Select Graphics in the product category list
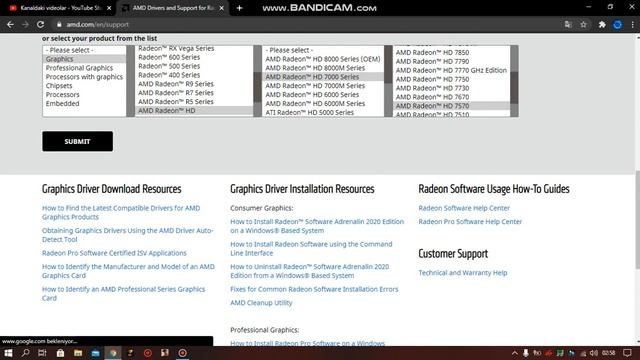This screenshot has width=640, height=360. pyautogui.click(x=84, y=59)
